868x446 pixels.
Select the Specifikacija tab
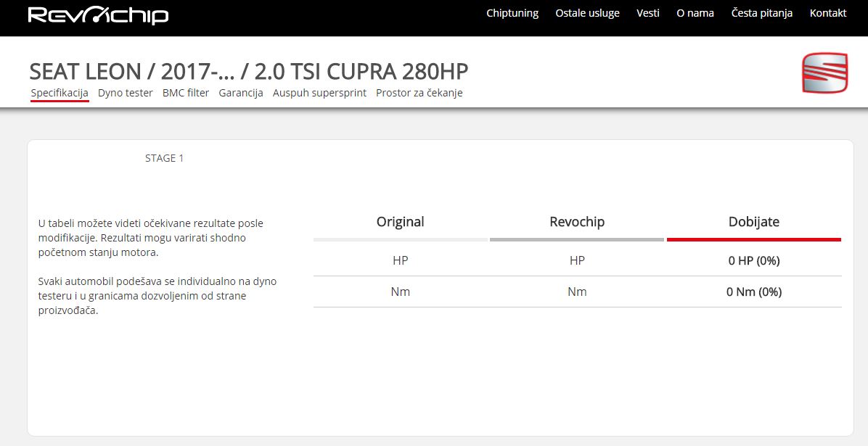pyautogui.click(x=60, y=93)
